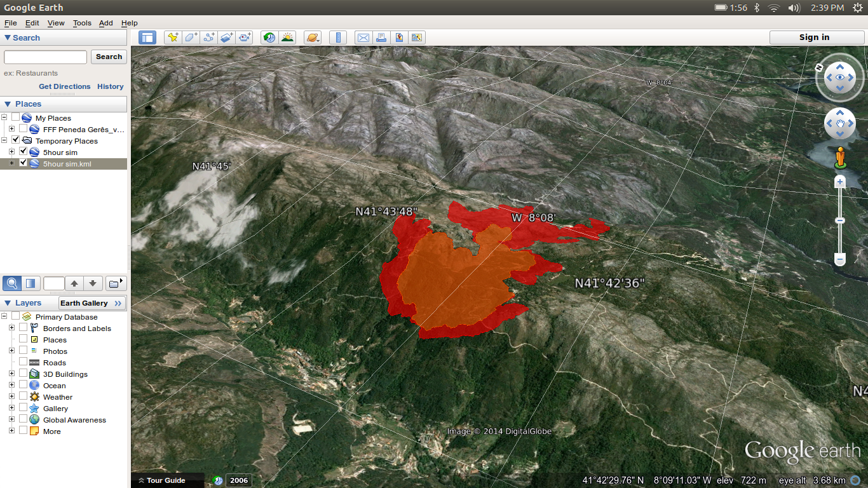Open the ruler tool

click(x=338, y=37)
